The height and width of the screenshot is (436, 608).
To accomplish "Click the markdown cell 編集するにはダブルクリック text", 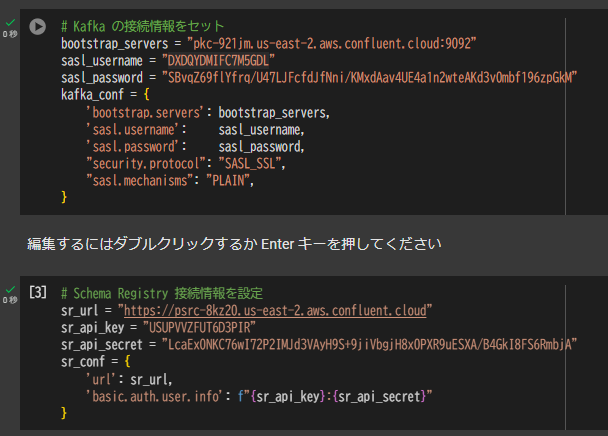I will [234, 244].
